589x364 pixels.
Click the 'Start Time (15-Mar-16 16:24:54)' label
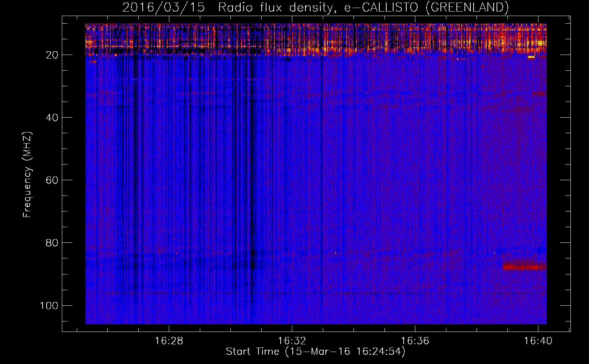316,352
